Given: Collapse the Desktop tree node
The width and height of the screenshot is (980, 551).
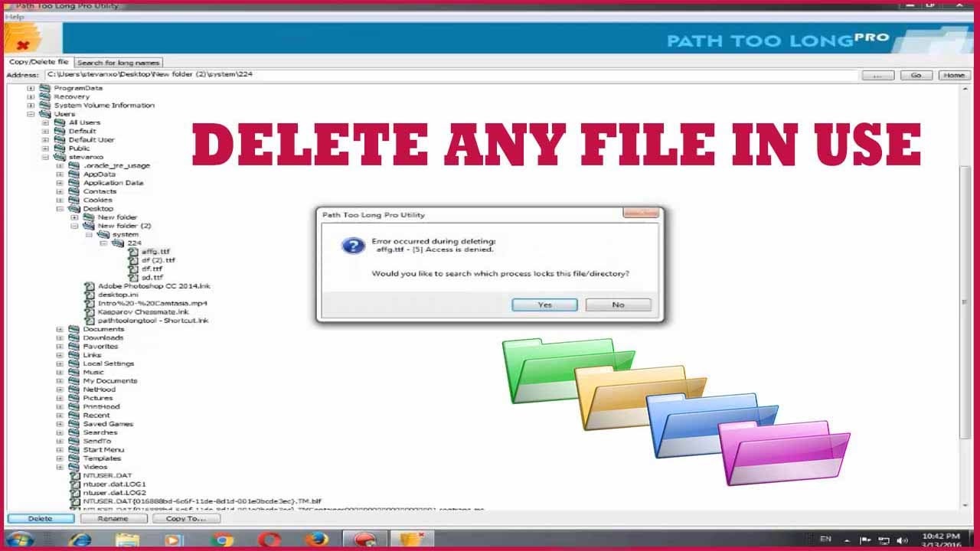Looking at the screenshot, I should pyautogui.click(x=60, y=209).
